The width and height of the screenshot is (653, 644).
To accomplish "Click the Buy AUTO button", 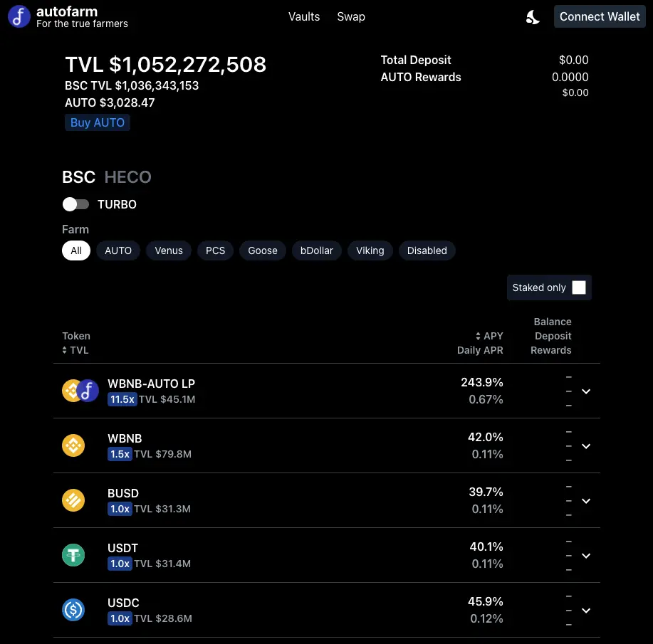I will (x=98, y=122).
